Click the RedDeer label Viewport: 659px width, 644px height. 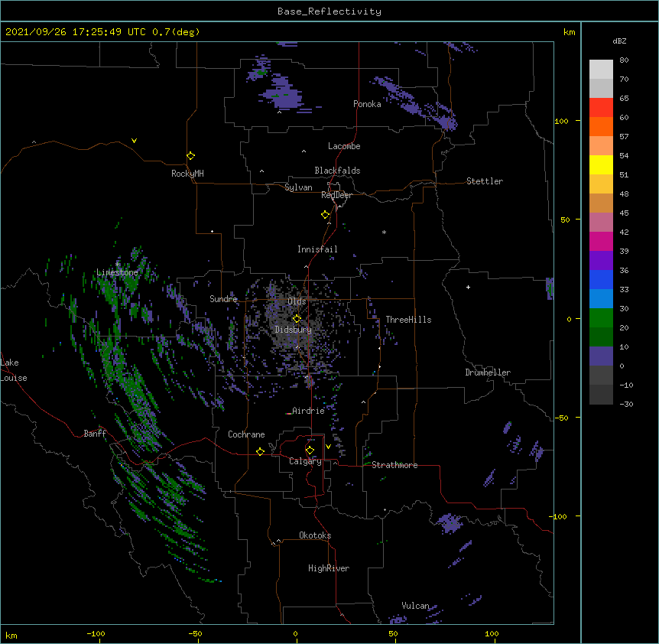[336, 195]
